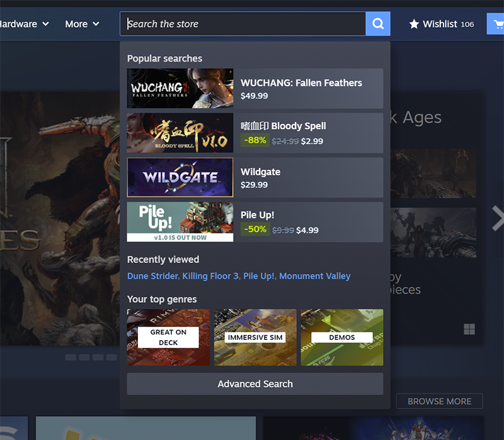Click Pile Up! capsule thumbnail
Viewport: 504px width, 440px height.
[180, 222]
